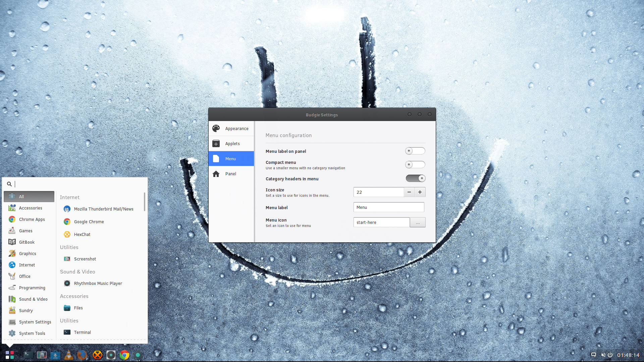Click the Menu icon start-here field

coord(382,223)
